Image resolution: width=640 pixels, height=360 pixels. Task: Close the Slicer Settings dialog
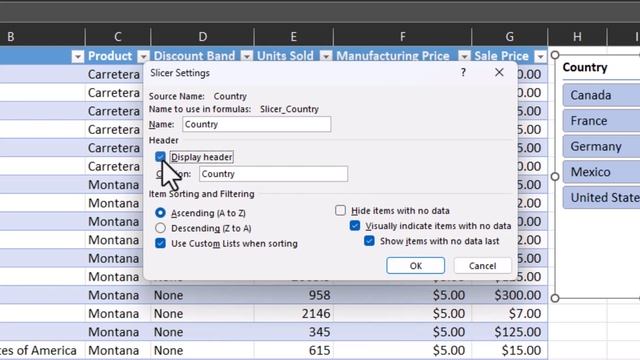click(x=499, y=73)
